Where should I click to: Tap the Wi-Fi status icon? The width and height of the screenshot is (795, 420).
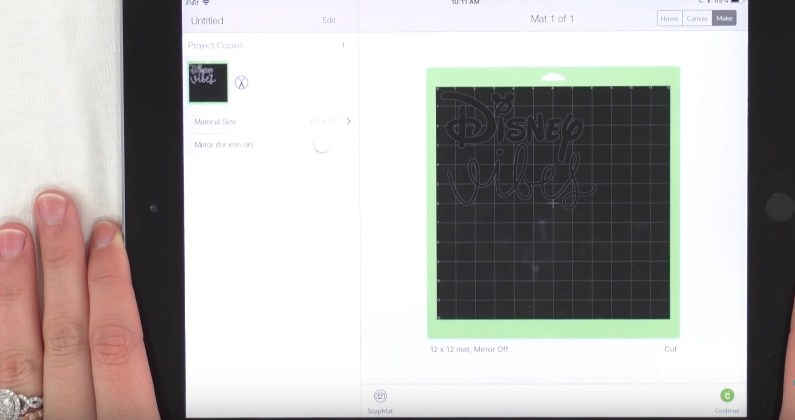coord(206,3)
